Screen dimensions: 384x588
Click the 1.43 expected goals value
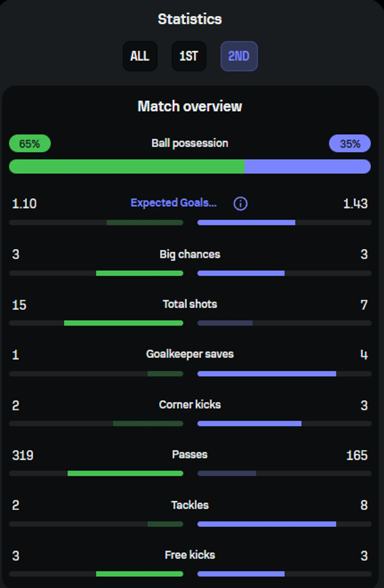pyautogui.click(x=355, y=204)
